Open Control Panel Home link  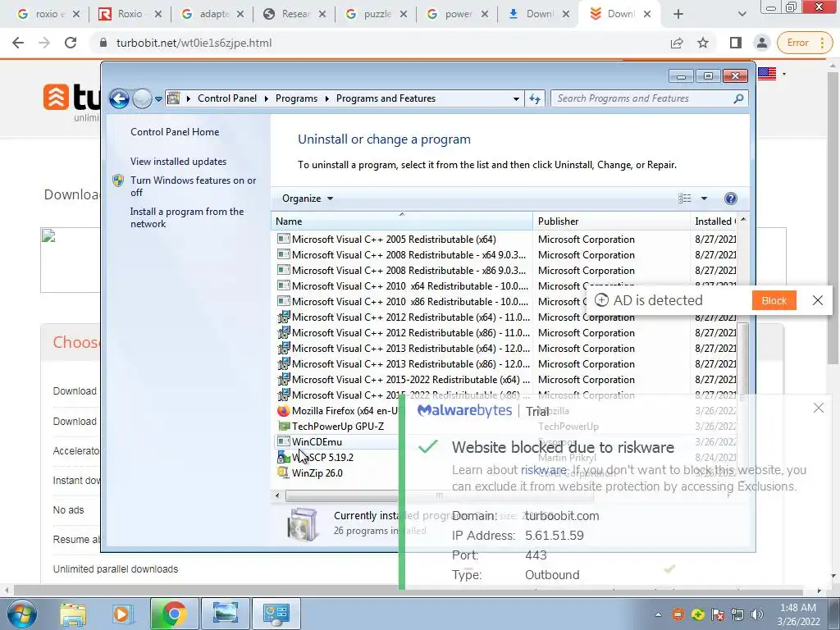point(175,132)
